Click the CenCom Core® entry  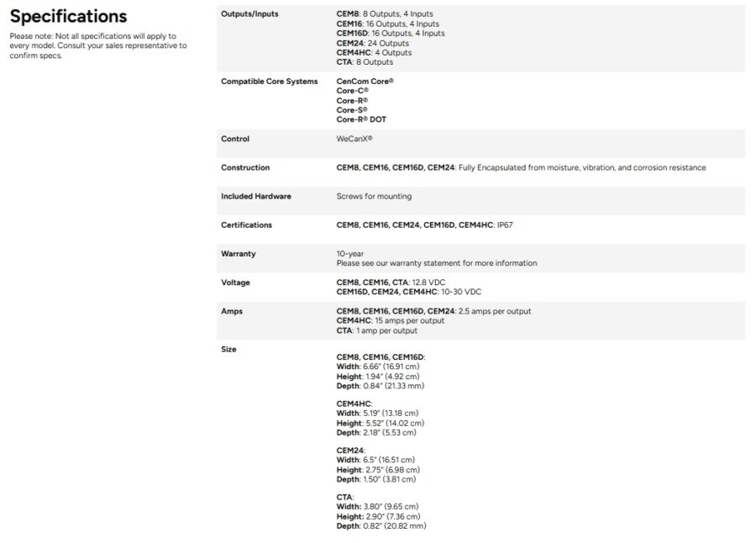coord(365,82)
